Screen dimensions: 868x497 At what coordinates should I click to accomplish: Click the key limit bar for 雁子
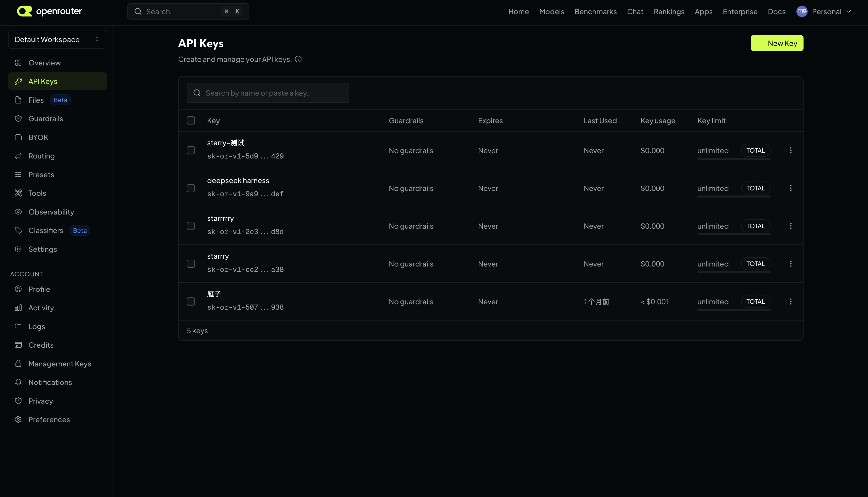[734, 310]
